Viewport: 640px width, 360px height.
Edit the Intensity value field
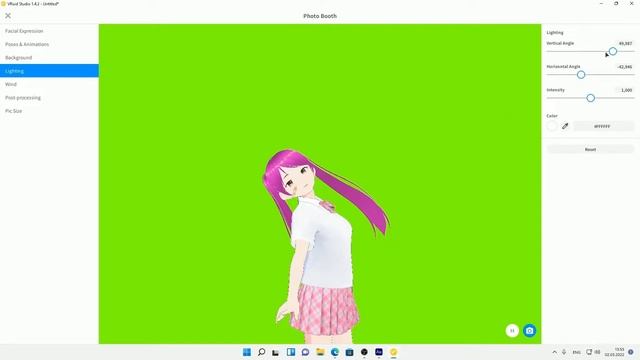[x=624, y=90]
